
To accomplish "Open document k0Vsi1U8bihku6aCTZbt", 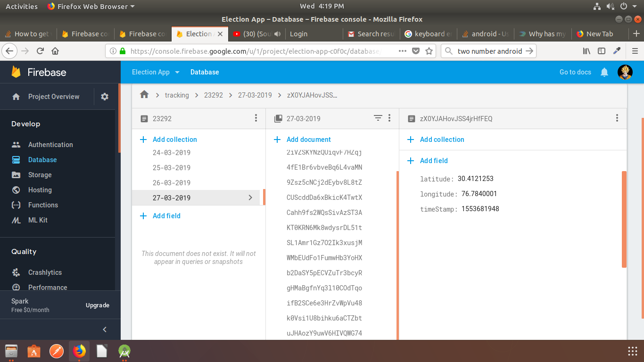I will [x=324, y=318].
